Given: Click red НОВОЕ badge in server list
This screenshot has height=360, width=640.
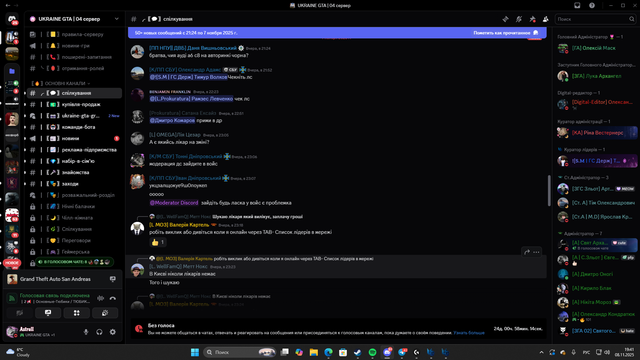Looking at the screenshot, I should click(12, 263).
